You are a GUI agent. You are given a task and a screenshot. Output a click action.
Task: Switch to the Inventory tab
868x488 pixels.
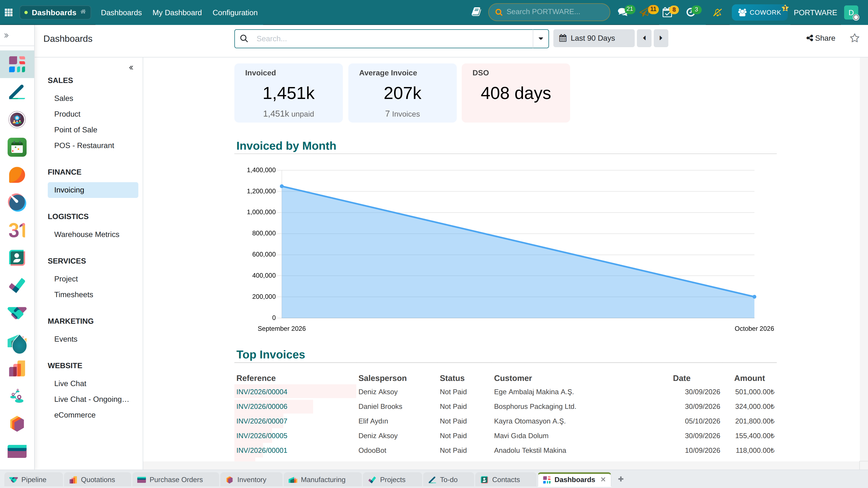[x=251, y=480]
